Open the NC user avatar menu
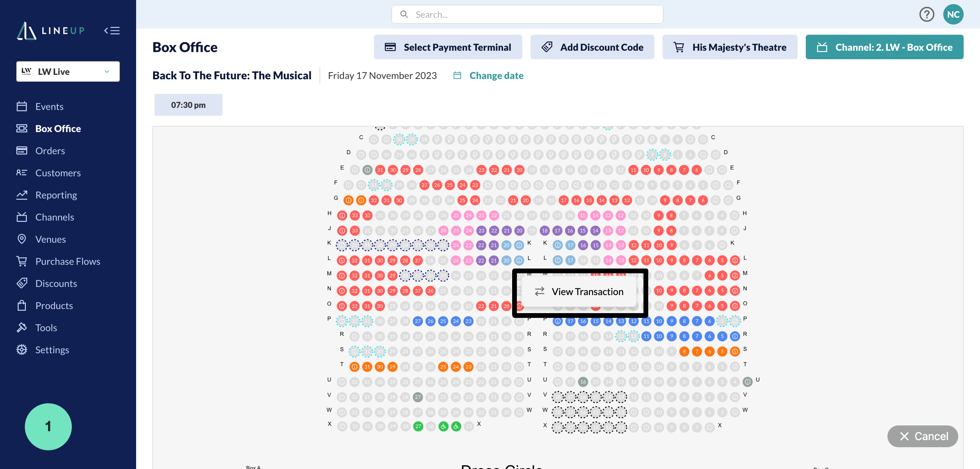The height and width of the screenshot is (469, 980). click(953, 14)
